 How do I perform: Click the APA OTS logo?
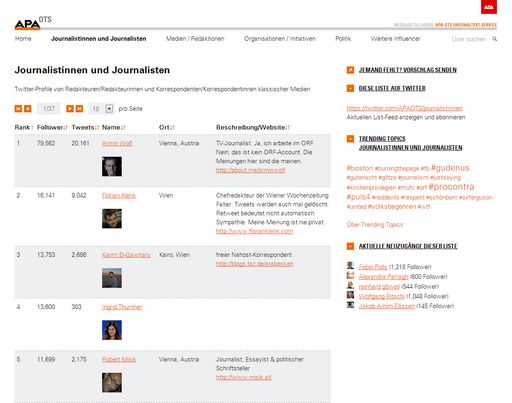point(33,23)
